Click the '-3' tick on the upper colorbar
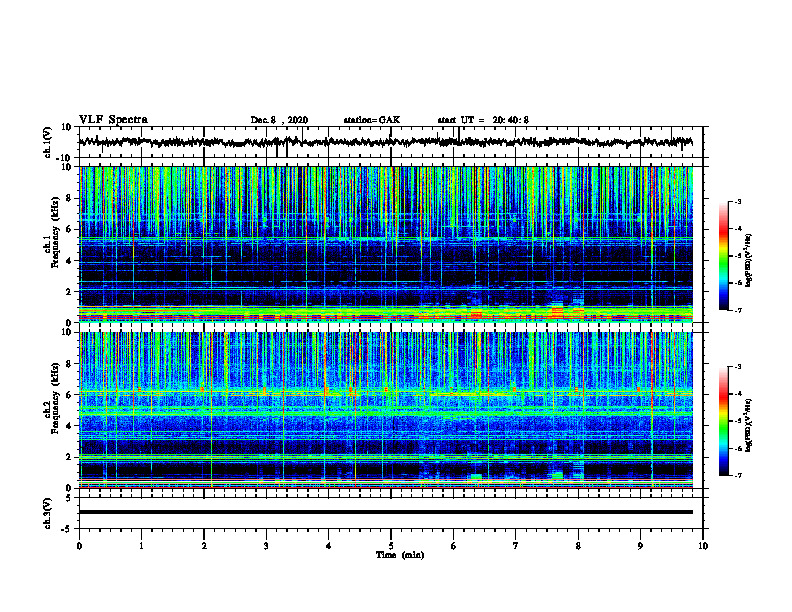This screenshot has width=792, height=612. pos(737,201)
